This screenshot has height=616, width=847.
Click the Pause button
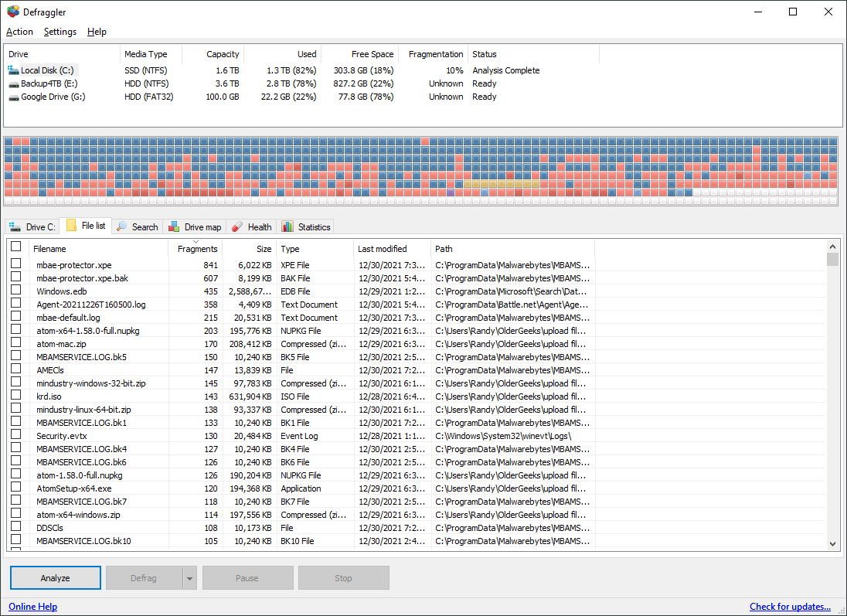pos(247,578)
